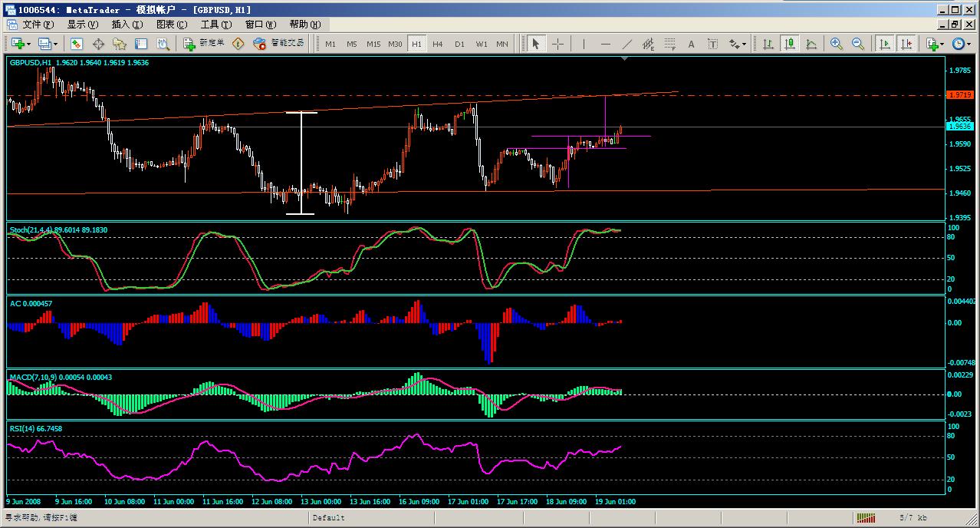This screenshot has height=528, width=980.
Task: Switch to candlestick chart display
Action: [x=789, y=44]
